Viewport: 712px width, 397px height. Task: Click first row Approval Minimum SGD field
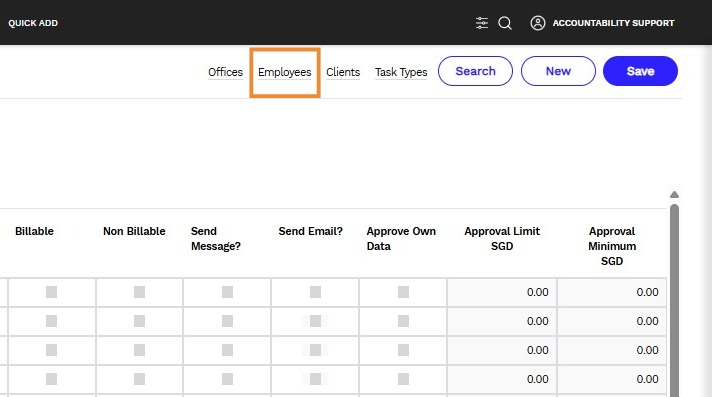(x=612, y=292)
